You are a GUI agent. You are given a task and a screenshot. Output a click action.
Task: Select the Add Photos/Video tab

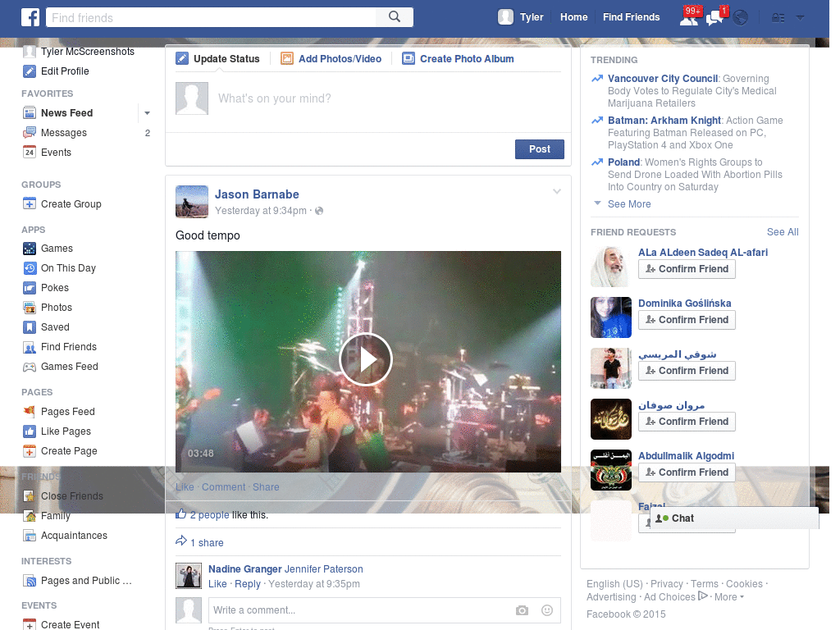coord(331,59)
